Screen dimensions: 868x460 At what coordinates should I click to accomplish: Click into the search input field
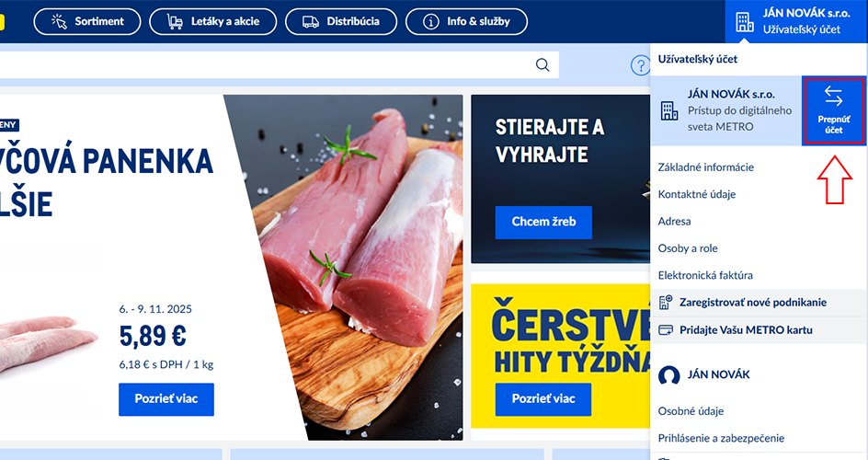pos(266,65)
